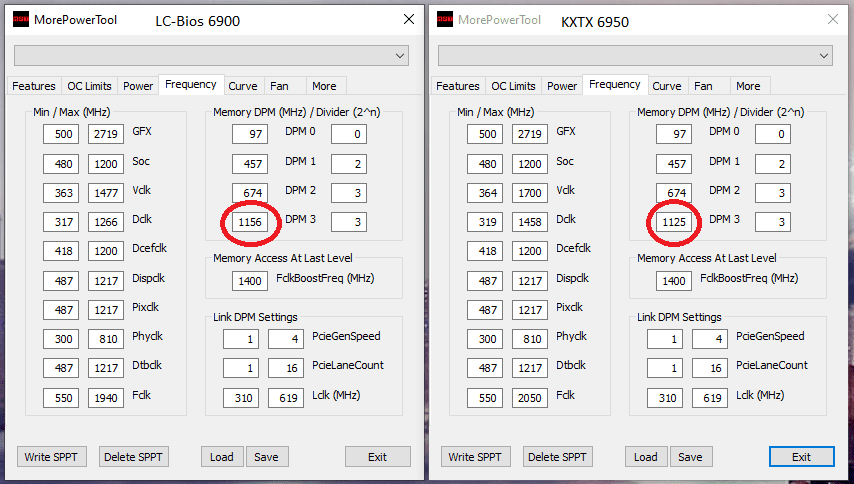The image size is (854, 484).
Task: Click Phyclk max field 810 in LC-Bios window
Action: point(106,339)
